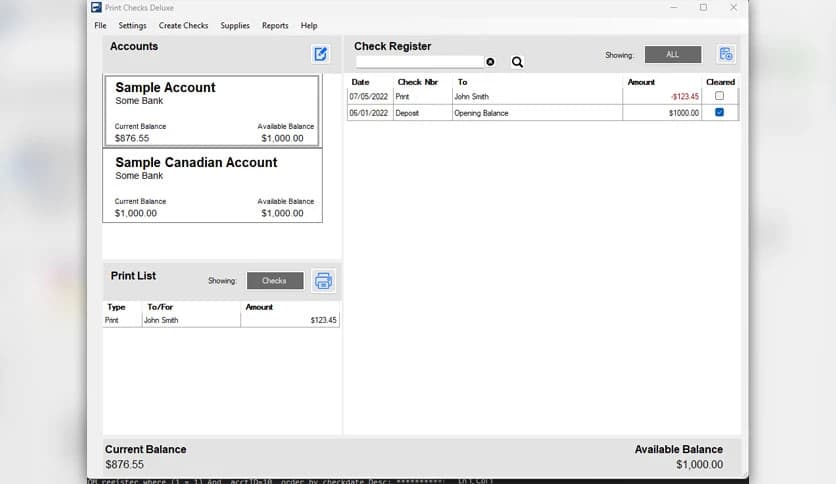Open the Supplies menu
836x484 pixels.
point(235,26)
